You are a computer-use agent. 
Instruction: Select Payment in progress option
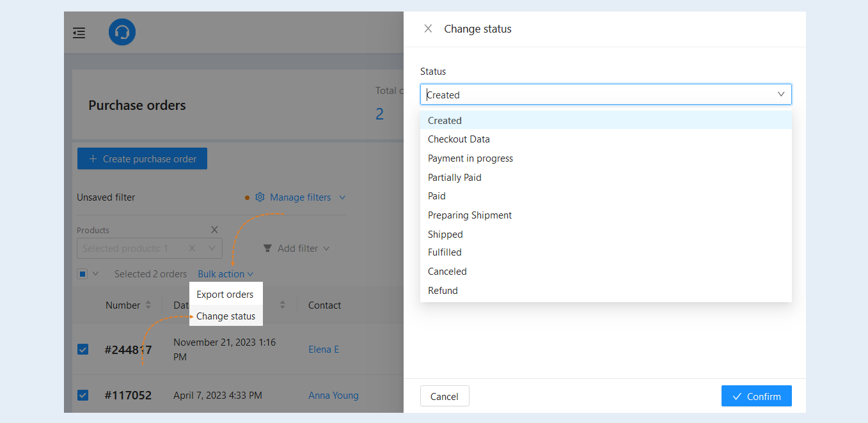(x=606, y=158)
